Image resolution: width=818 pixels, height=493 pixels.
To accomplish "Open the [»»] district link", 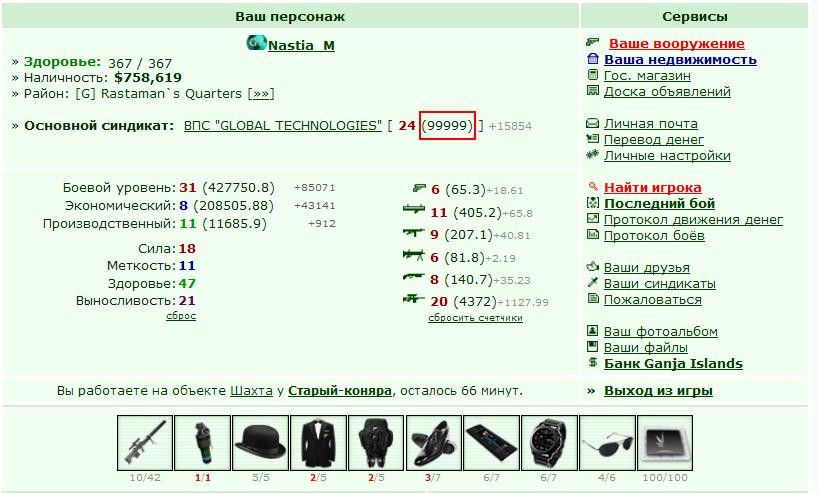I will (260, 94).
